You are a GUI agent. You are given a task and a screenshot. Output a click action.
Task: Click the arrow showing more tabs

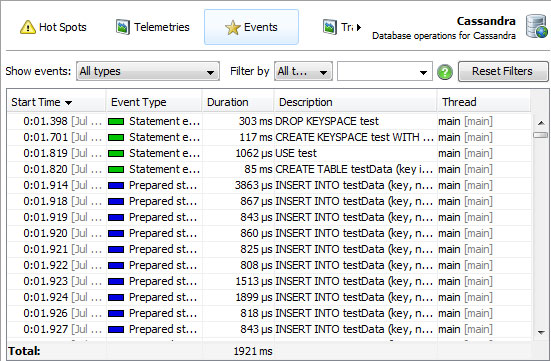359,27
